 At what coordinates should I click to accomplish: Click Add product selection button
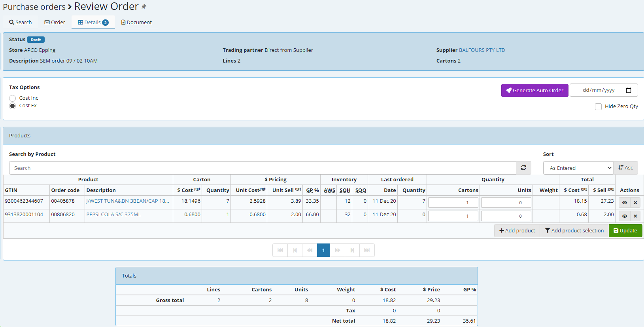coord(574,230)
